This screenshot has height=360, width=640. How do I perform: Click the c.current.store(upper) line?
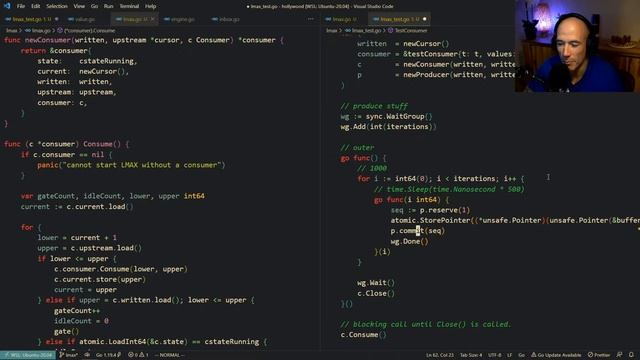point(100,279)
